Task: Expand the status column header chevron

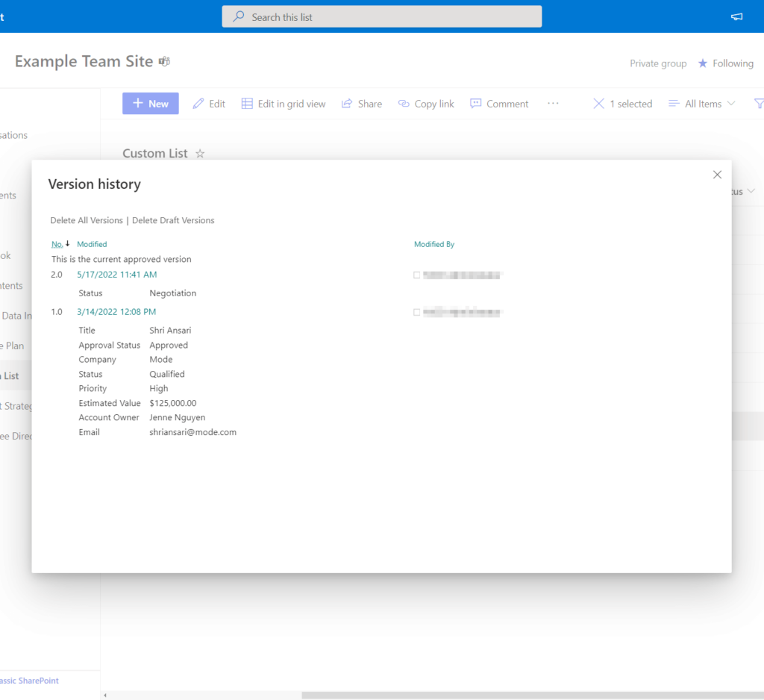Action: (751, 191)
